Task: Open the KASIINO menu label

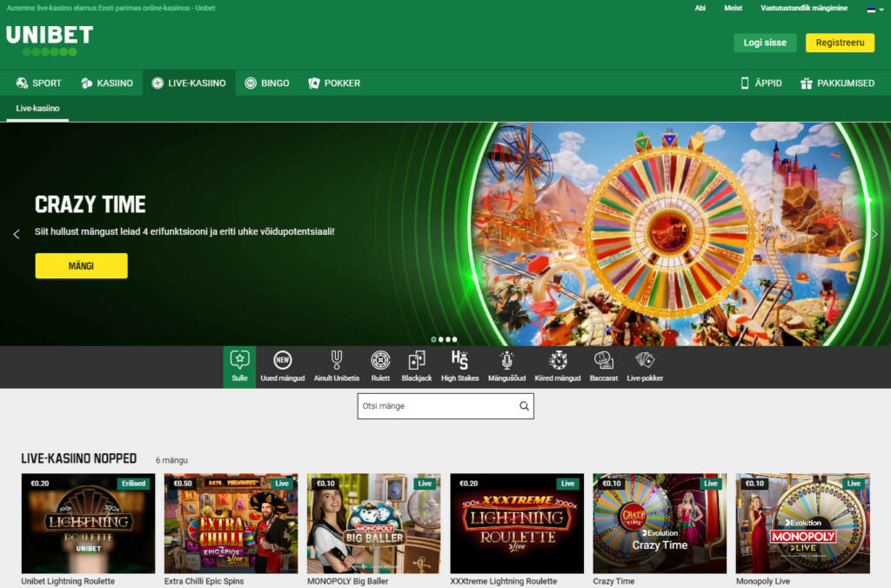Action: pyautogui.click(x=115, y=83)
